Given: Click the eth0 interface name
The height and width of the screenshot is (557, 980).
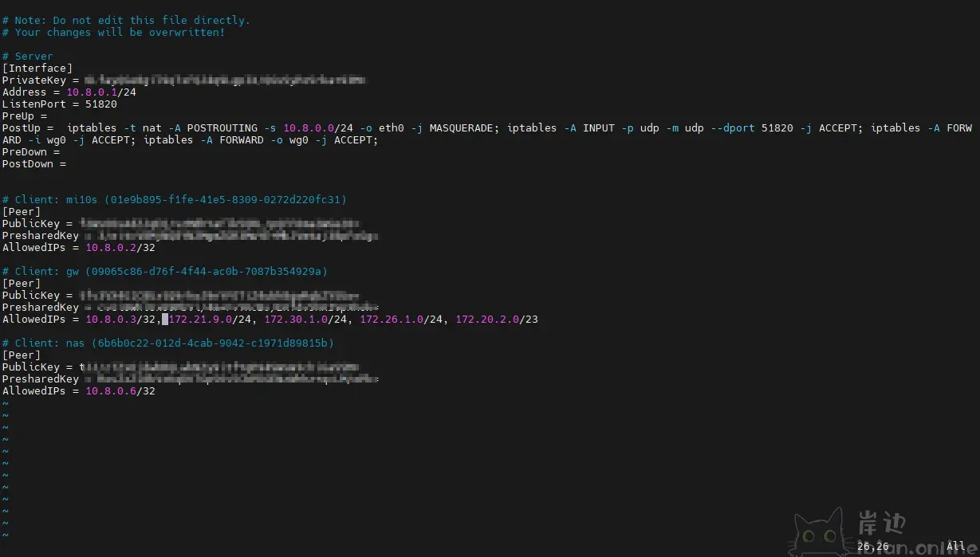Looking at the screenshot, I should click(x=392, y=127).
